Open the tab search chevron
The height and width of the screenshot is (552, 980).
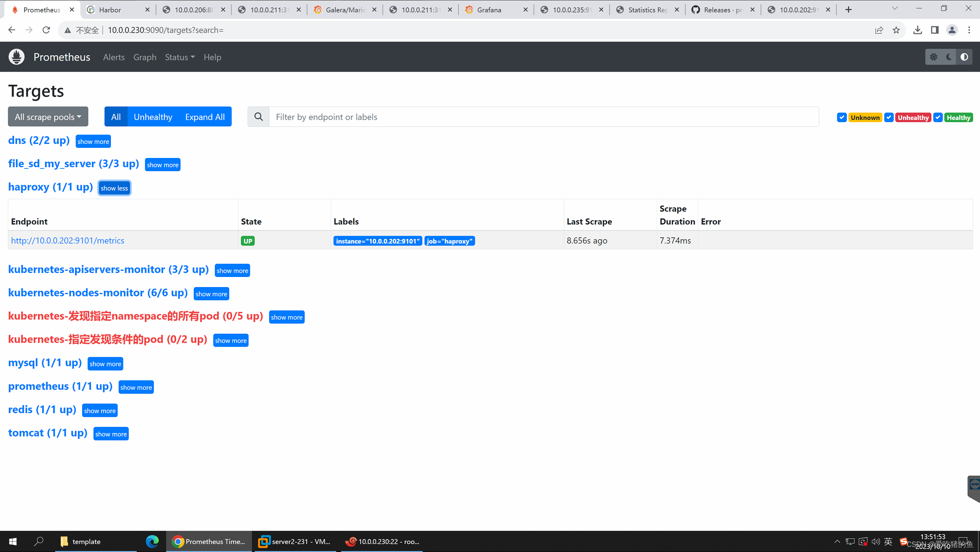(895, 9)
